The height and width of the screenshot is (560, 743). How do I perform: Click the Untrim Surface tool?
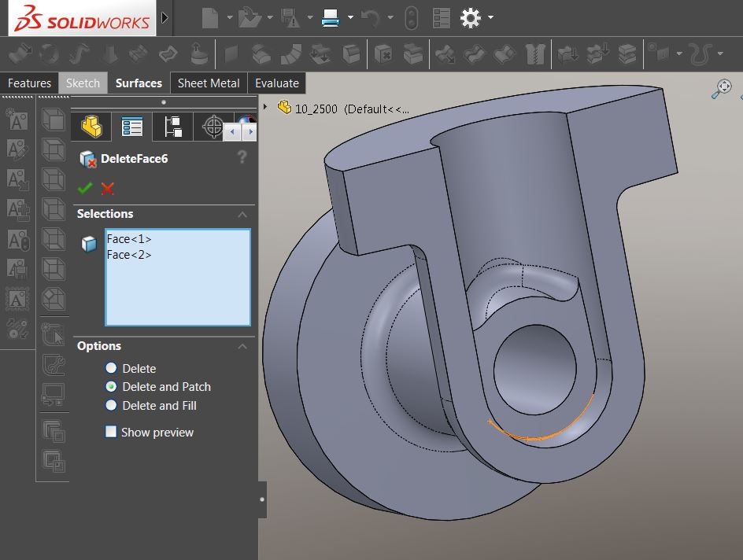click(505, 54)
